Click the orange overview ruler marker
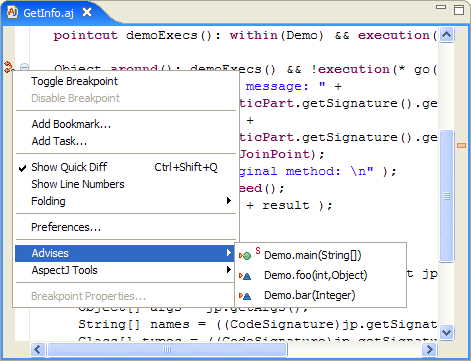 (x=461, y=145)
